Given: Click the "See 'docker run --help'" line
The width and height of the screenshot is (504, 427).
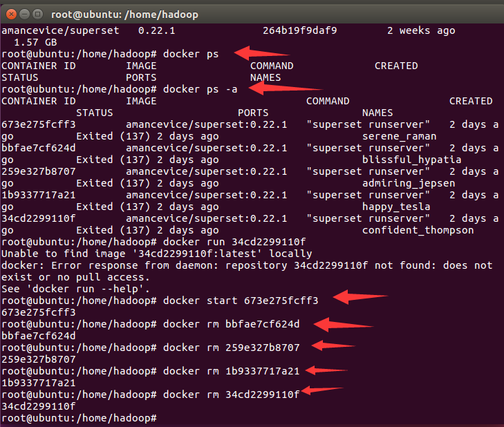Looking at the screenshot, I should click(76, 289).
